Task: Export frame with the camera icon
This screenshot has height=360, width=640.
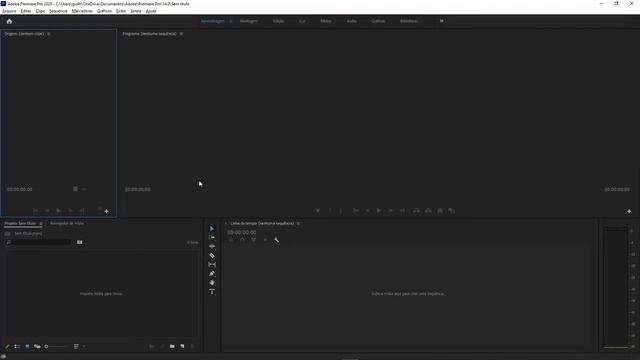Action: coord(440,211)
